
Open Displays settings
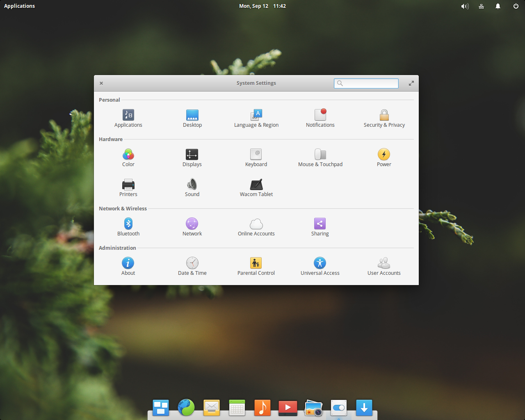[192, 158]
